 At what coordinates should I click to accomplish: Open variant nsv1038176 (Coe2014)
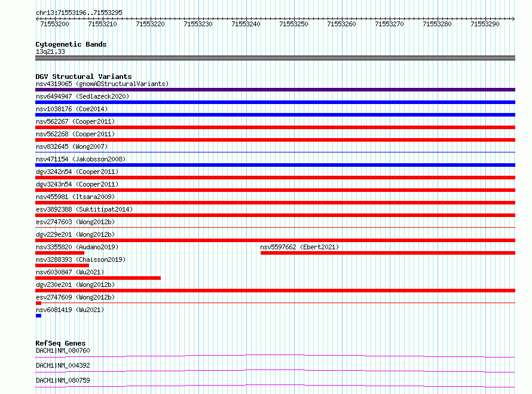coord(72,109)
